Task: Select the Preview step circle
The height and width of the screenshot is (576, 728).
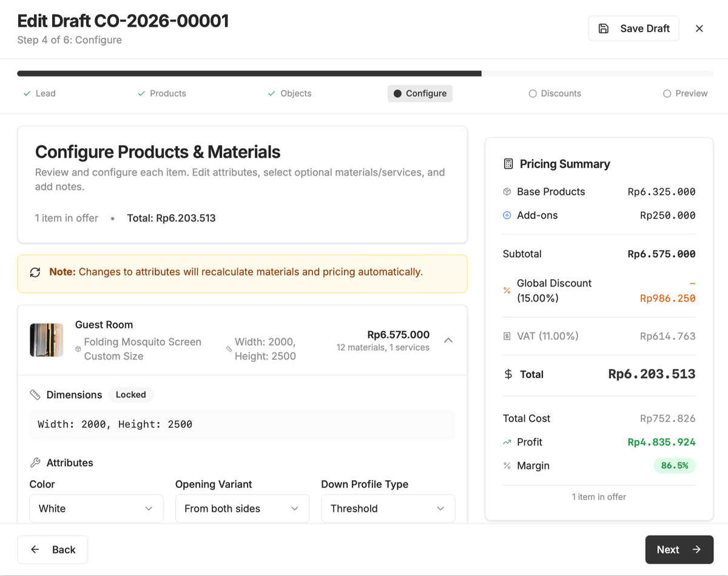Action: tap(665, 93)
